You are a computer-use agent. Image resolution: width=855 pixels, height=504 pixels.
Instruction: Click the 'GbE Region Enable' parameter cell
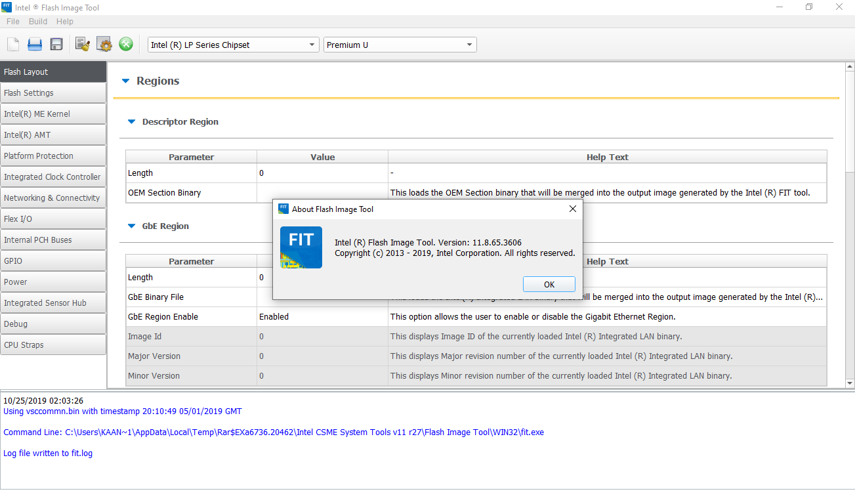point(192,317)
